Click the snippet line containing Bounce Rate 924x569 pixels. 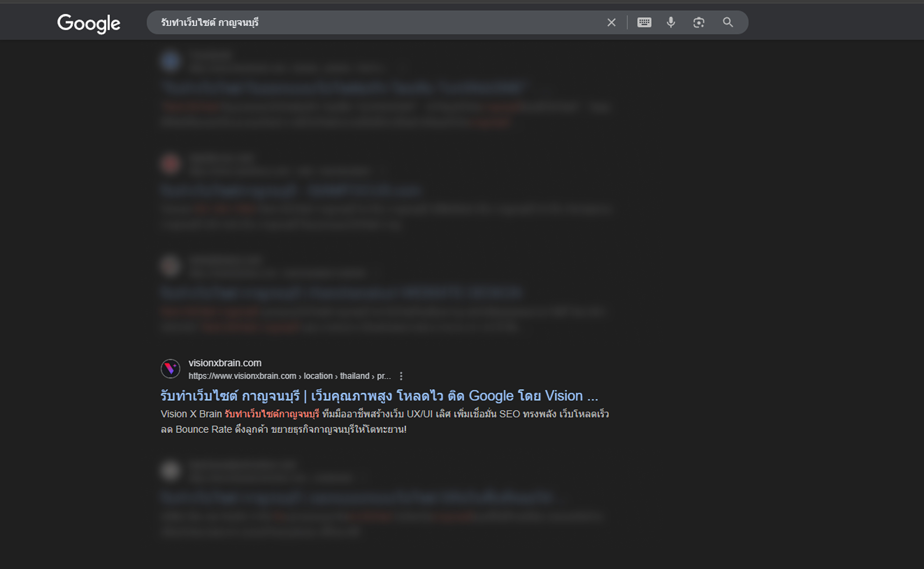point(284,430)
